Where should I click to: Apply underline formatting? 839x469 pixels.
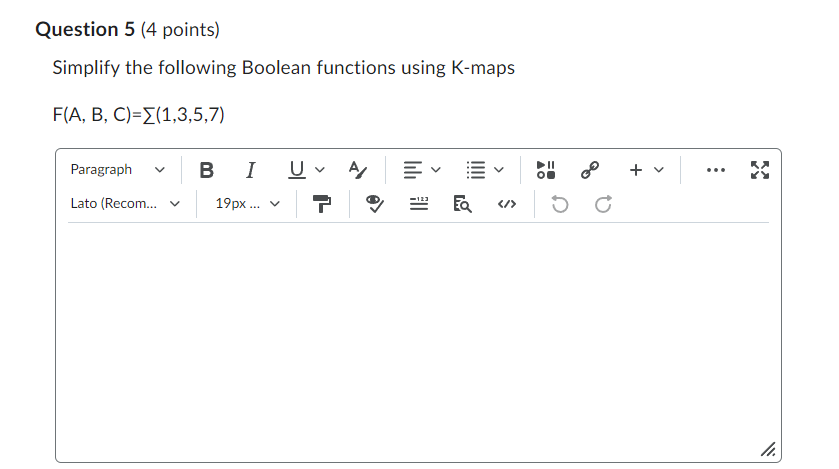point(297,170)
